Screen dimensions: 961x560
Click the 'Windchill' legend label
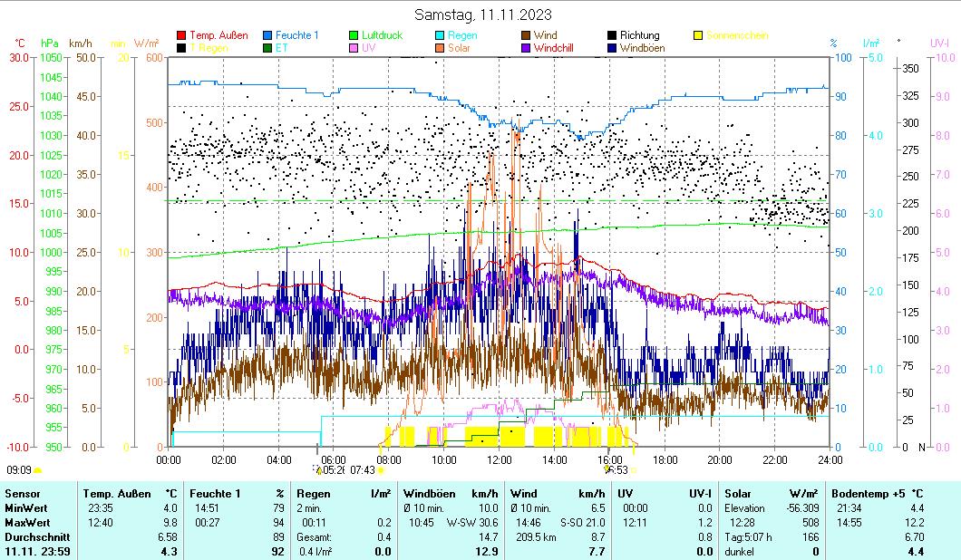[x=553, y=48]
